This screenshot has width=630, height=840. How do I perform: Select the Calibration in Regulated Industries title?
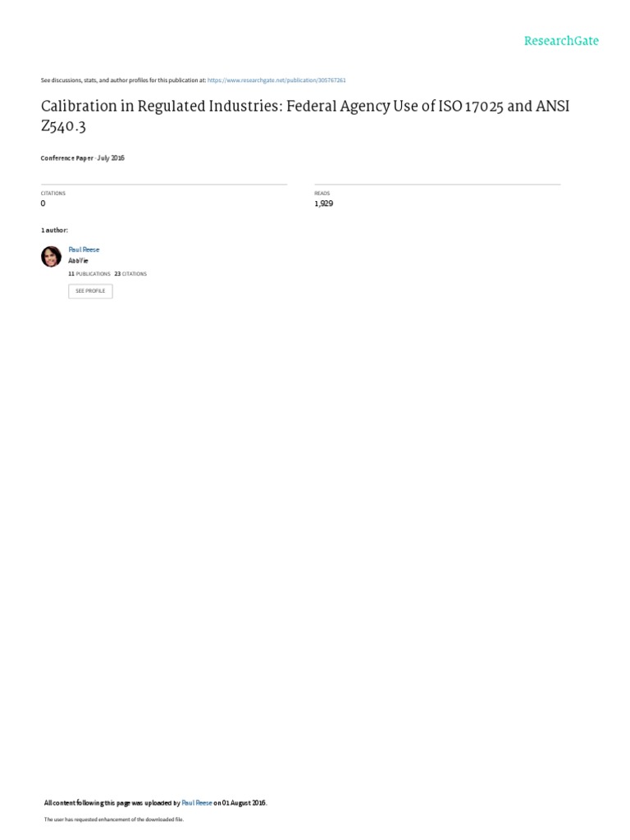click(305, 116)
